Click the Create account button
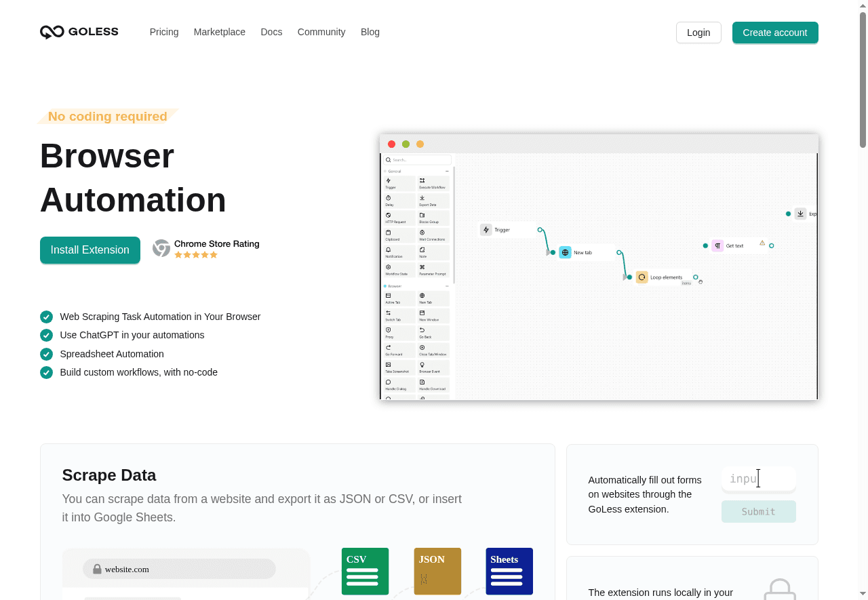 775,33
